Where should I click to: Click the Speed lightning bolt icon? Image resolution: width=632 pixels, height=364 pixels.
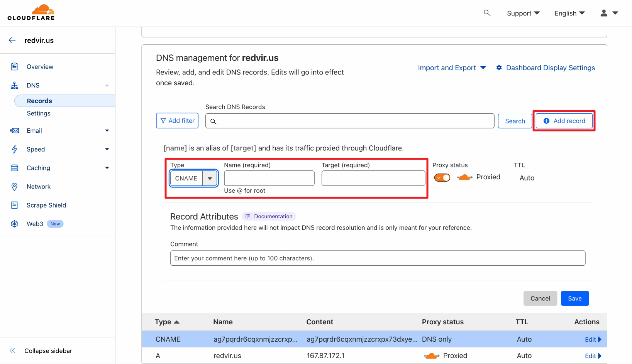click(x=15, y=149)
